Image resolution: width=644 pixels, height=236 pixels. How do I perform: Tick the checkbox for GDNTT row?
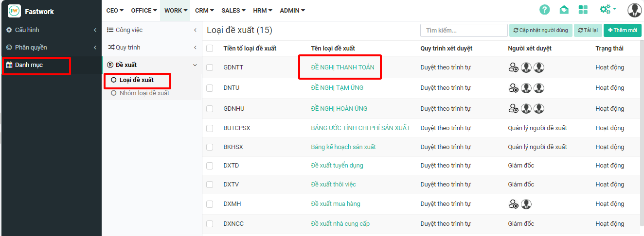210,67
